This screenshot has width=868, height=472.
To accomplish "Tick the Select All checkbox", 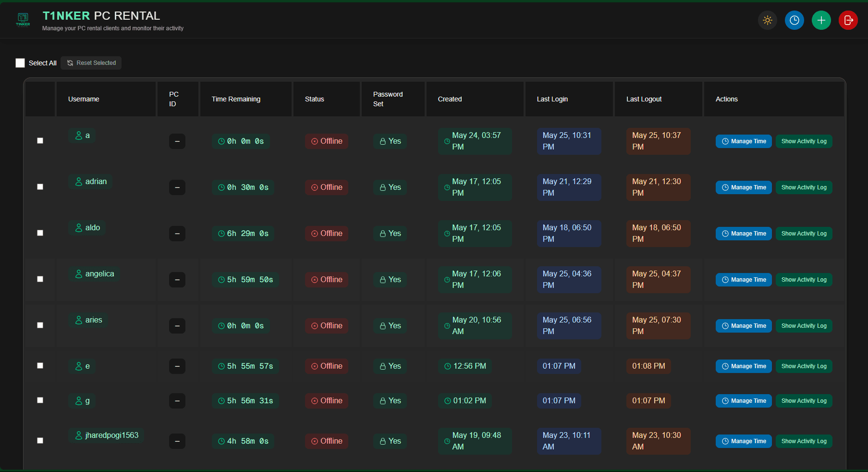I will click(20, 63).
